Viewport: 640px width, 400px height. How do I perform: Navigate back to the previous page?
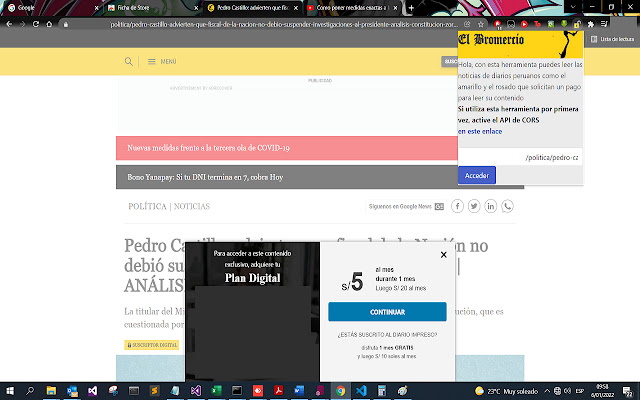coord(9,24)
